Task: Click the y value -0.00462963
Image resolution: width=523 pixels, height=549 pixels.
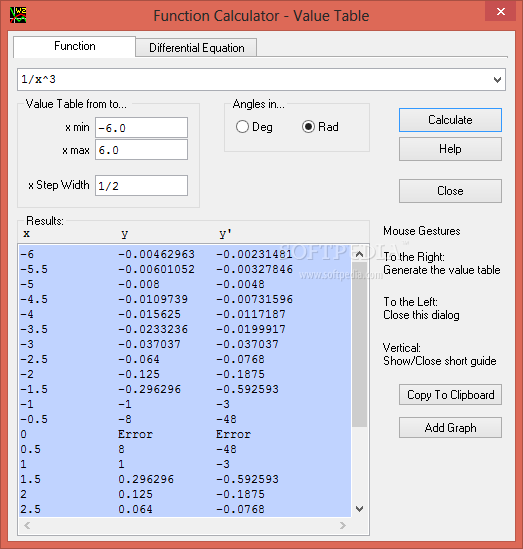Action: [x=156, y=254]
